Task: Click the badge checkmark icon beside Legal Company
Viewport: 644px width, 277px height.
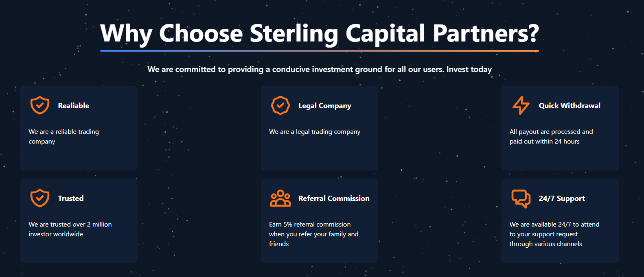Action: (x=280, y=105)
